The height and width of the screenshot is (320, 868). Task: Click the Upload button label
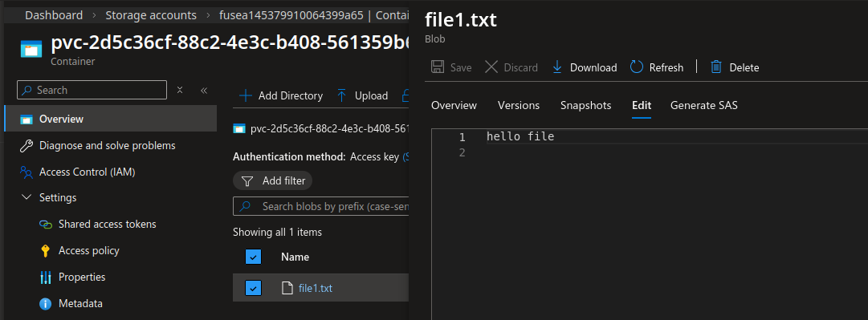click(372, 95)
